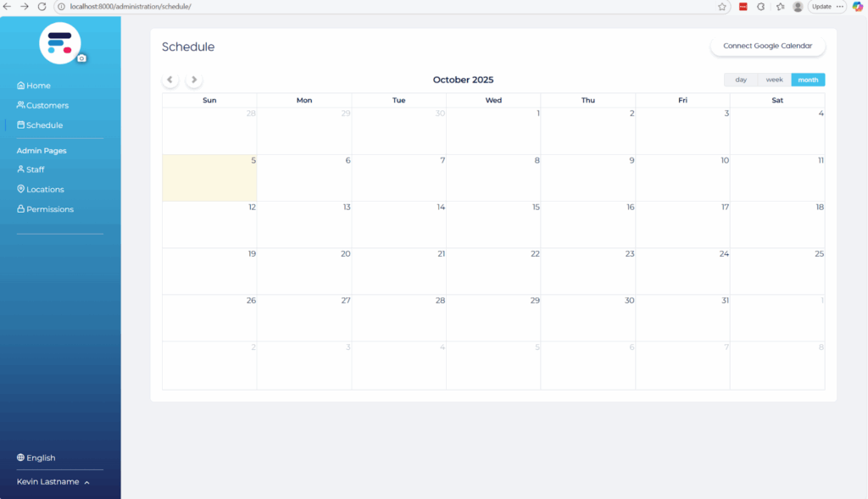Bookmark this page with the star icon
Screen dimensions: 868x499
point(722,6)
